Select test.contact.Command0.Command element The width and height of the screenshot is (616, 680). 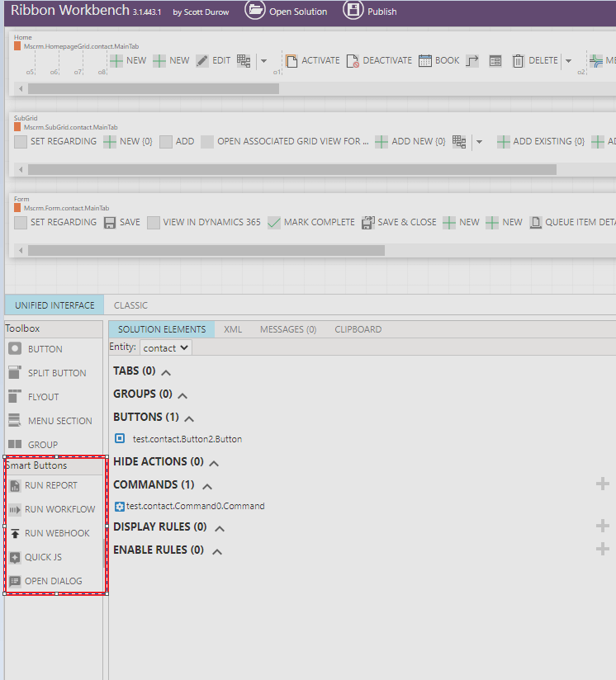(195, 507)
